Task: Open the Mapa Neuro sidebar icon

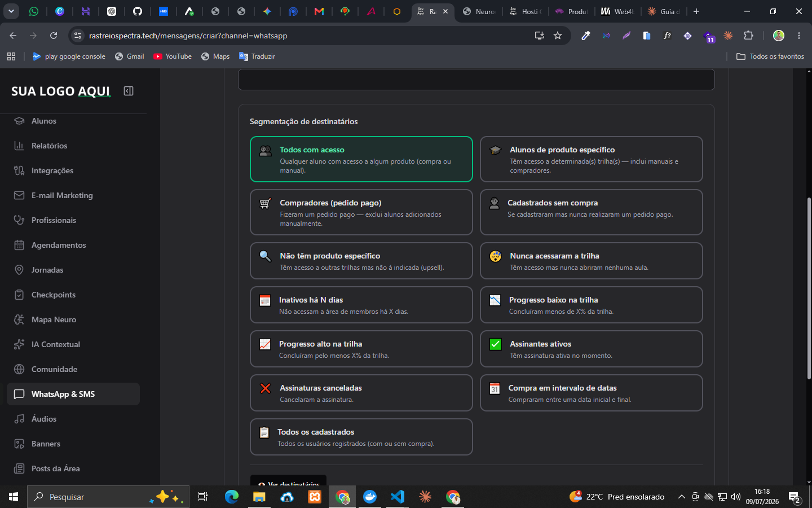Action: point(19,319)
